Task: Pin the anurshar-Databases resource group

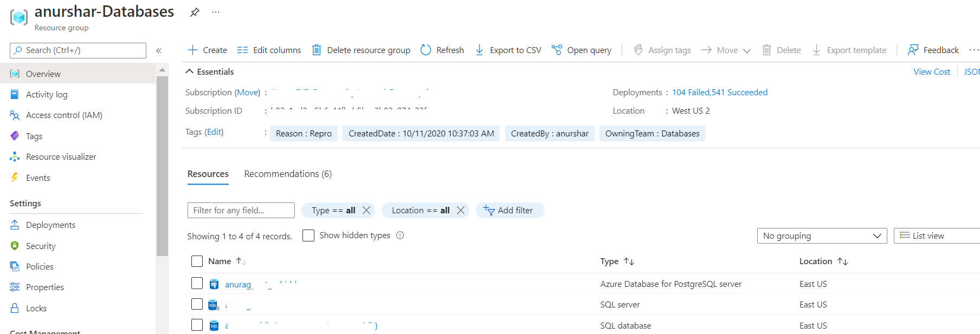Action: click(195, 12)
